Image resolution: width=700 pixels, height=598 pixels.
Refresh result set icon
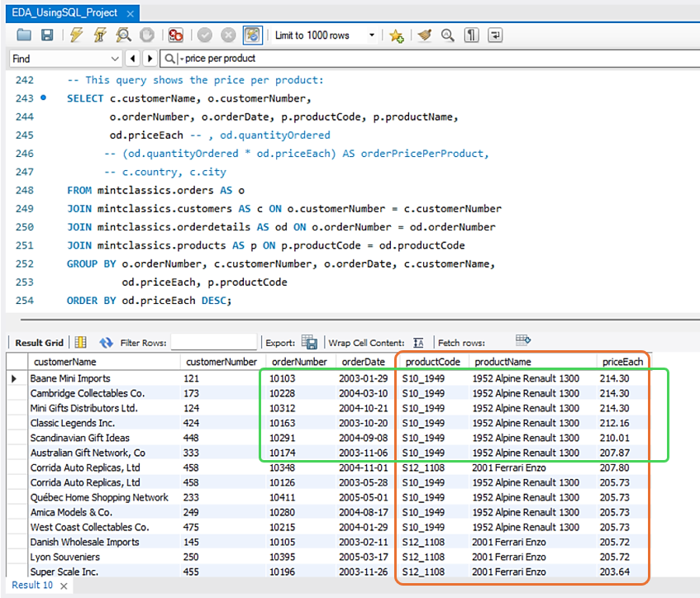[106, 342]
